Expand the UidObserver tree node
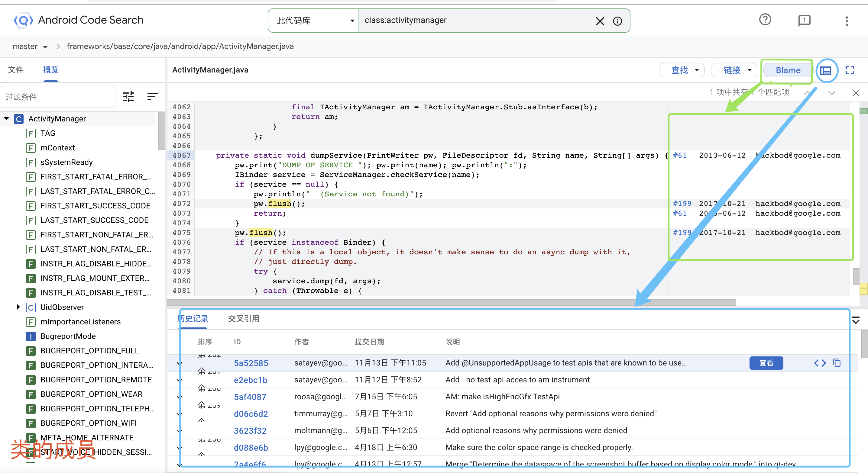 click(18, 307)
